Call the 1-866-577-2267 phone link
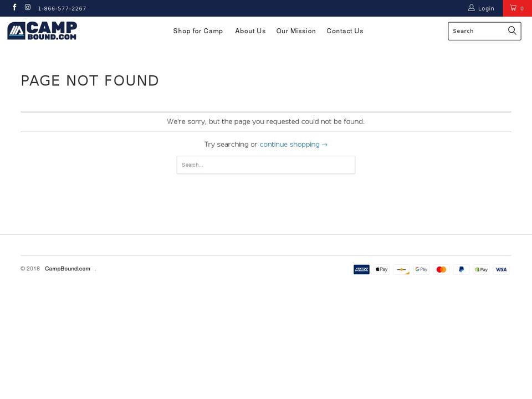 [62, 8]
